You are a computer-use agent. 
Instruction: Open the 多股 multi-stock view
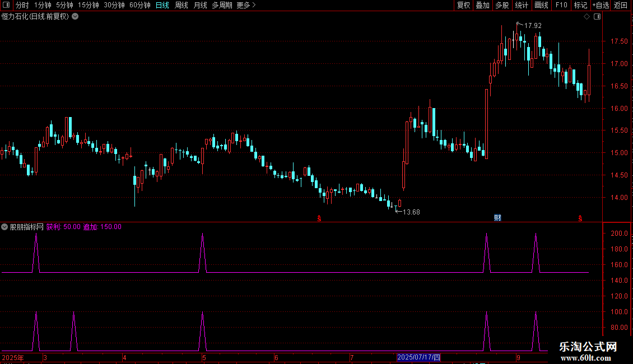(502, 5)
